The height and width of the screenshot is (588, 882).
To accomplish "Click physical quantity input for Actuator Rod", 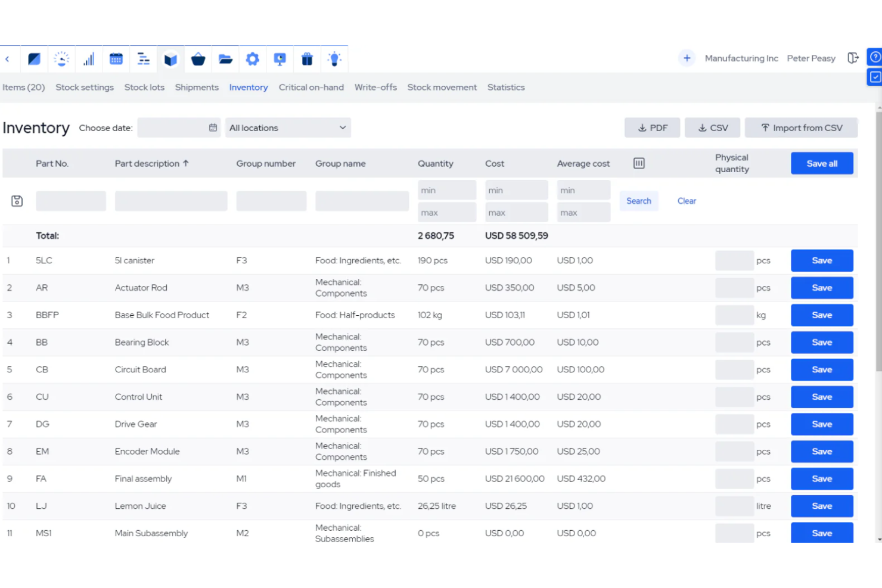I will 734,288.
